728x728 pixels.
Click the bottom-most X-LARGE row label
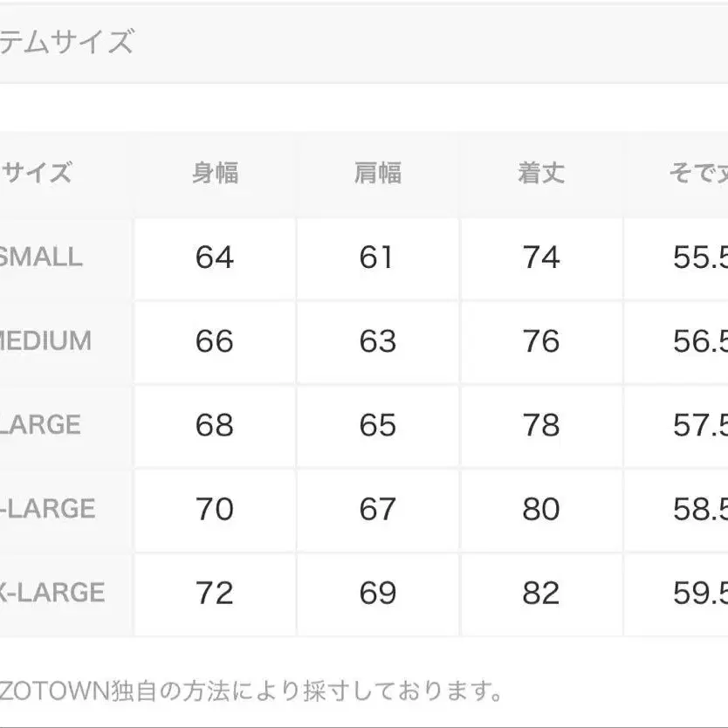click(51, 594)
